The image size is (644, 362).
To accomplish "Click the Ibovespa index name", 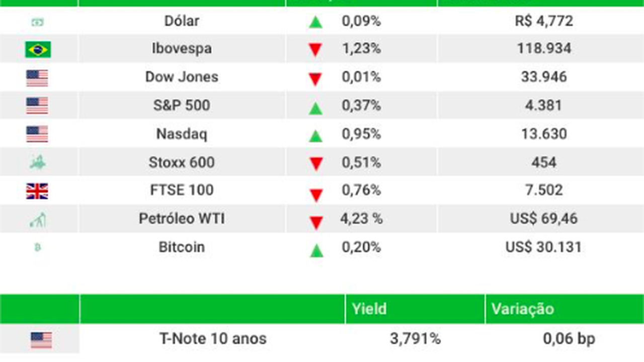I will point(182,49).
